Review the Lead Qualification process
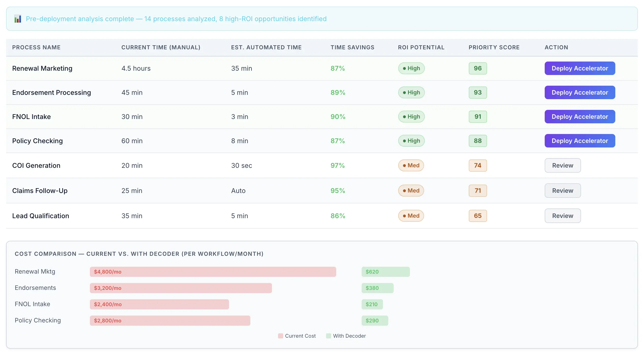Screen dimensions: 644x357 tap(562, 216)
